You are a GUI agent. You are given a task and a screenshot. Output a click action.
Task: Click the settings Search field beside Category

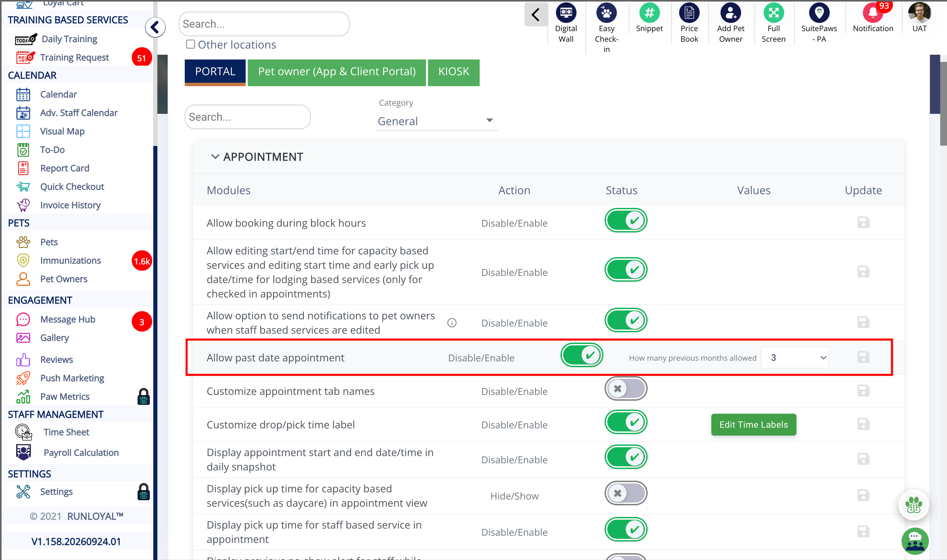(247, 117)
